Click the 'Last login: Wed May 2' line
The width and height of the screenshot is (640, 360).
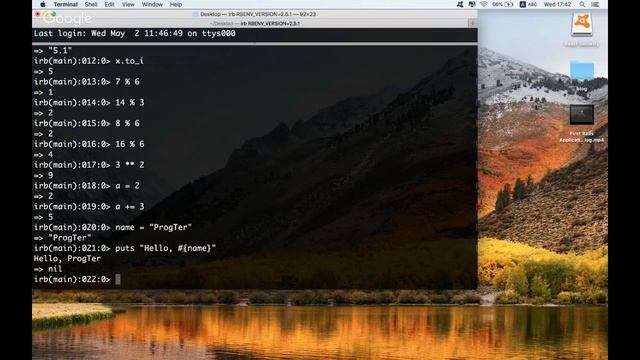coord(135,33)
